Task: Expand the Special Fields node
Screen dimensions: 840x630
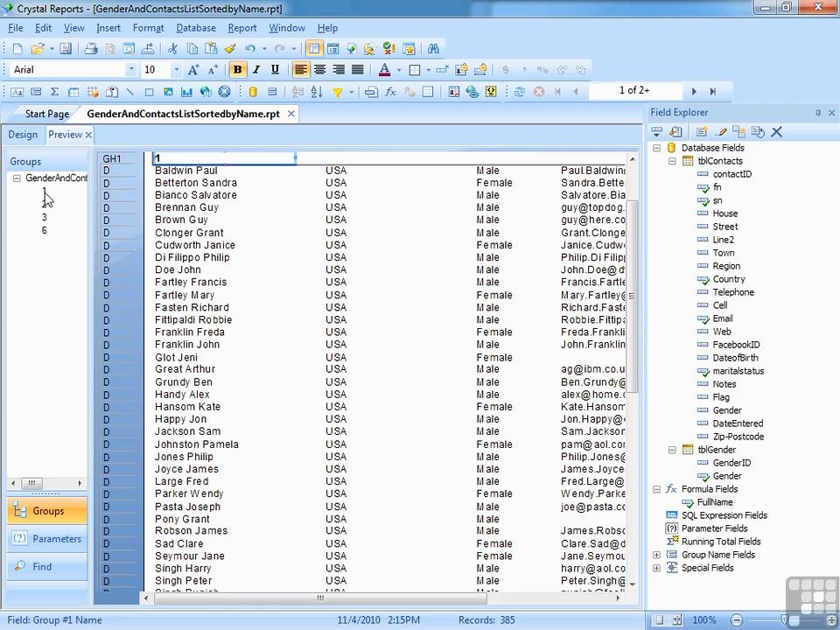Action: point(657,568)
